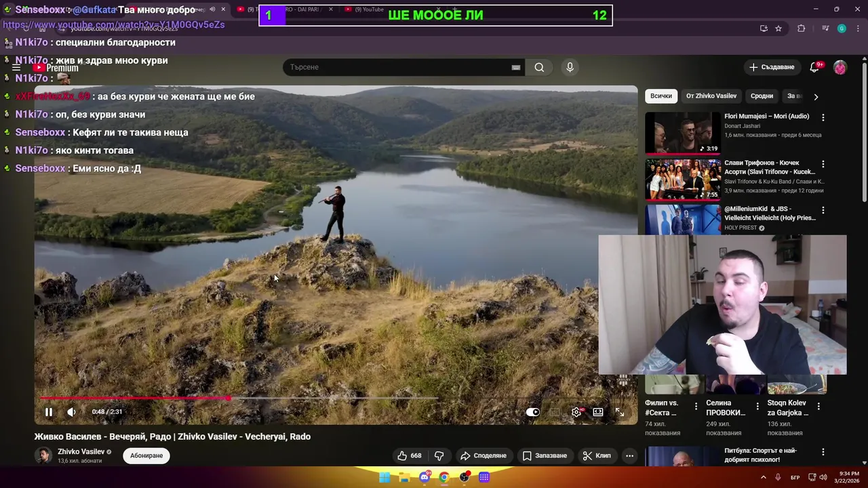Go to YouTube Premium home logo

click(x=56, y=68)
